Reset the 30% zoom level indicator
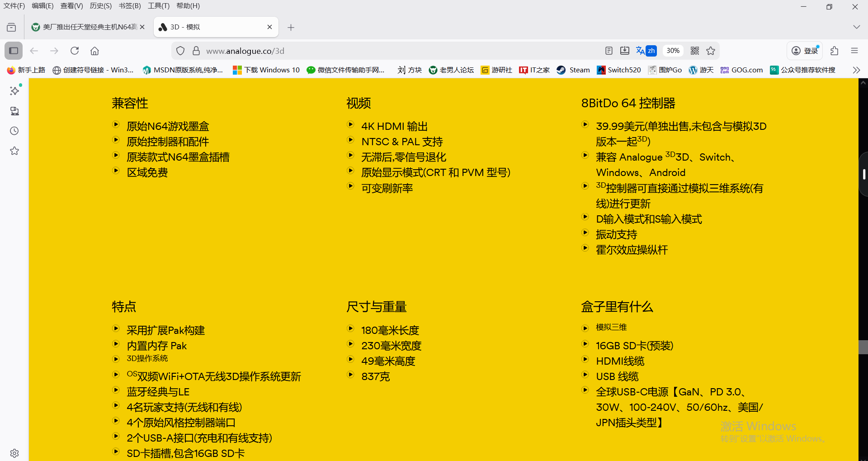 (x=673, y=51)
